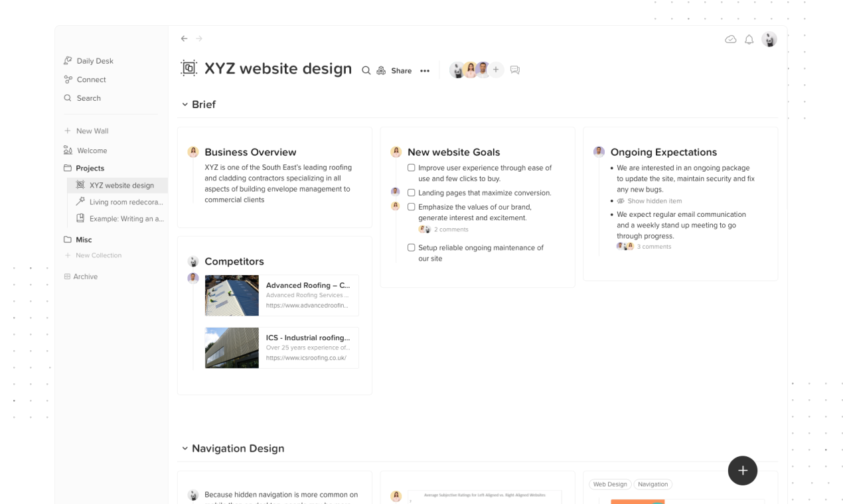The height and width of the screenshot is (504, 843).
Task: Open the ellipsis options menu beside Share
Action: [x=425, y=70]
